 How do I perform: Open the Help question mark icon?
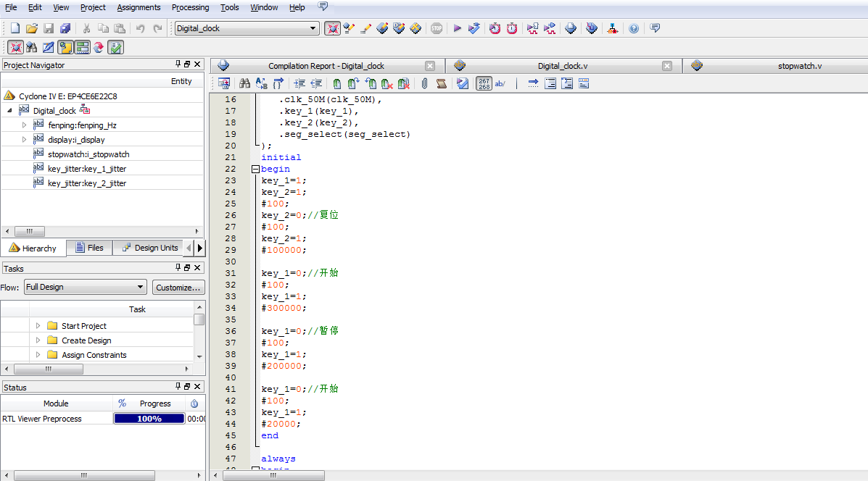(634, 28)
